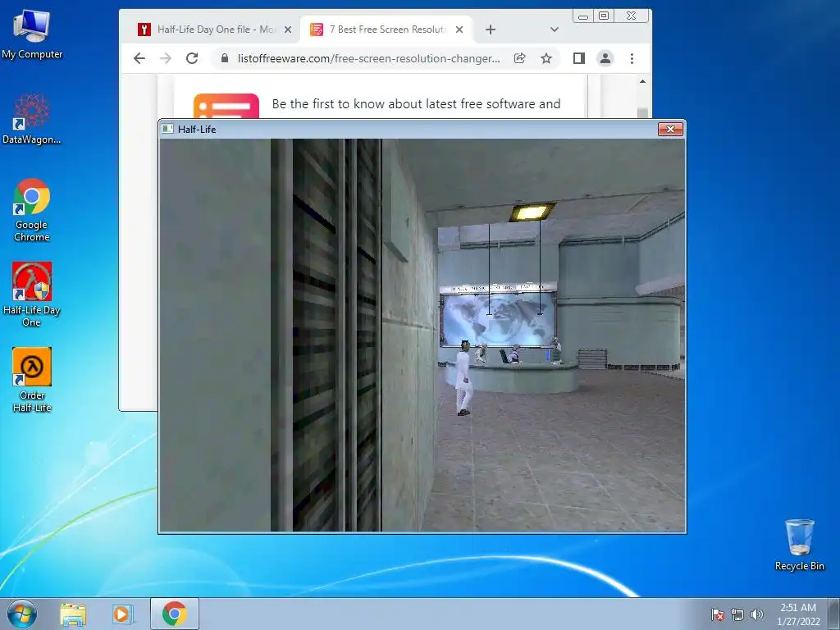Minimize the Chrome window
Image resolution: width=840 pixels, height=630 pixels.
[583, 16]
